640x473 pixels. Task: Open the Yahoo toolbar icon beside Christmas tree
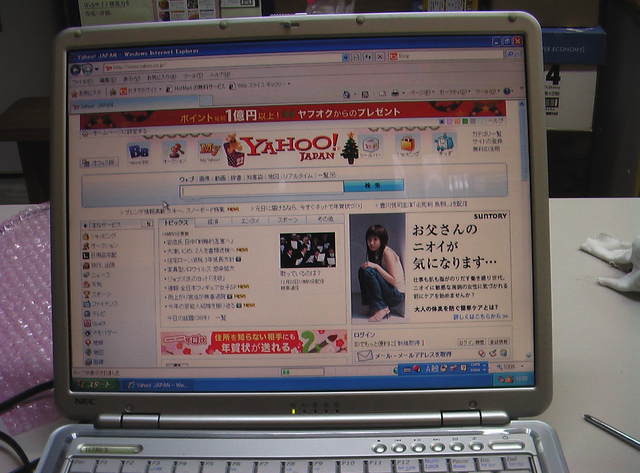pyautogui.click(x=371, y=147)
